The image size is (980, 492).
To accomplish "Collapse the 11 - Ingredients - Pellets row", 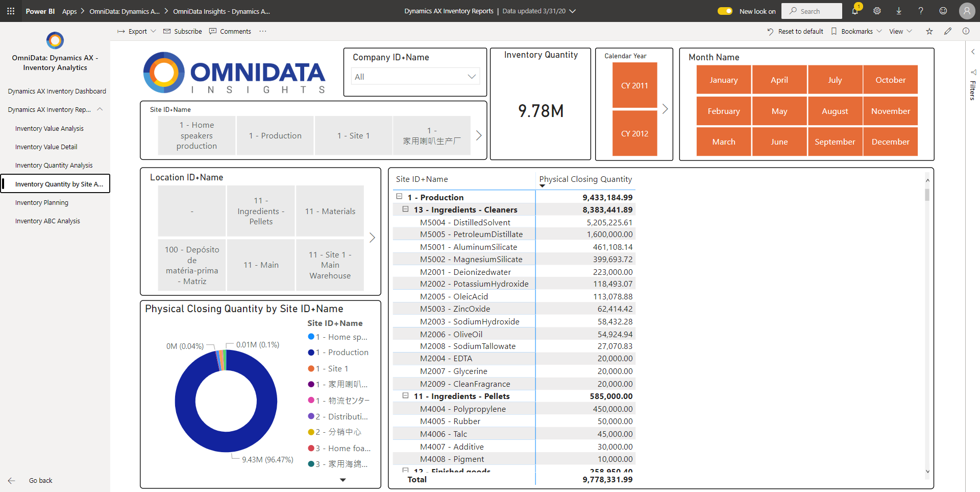I will coord(405,395).
